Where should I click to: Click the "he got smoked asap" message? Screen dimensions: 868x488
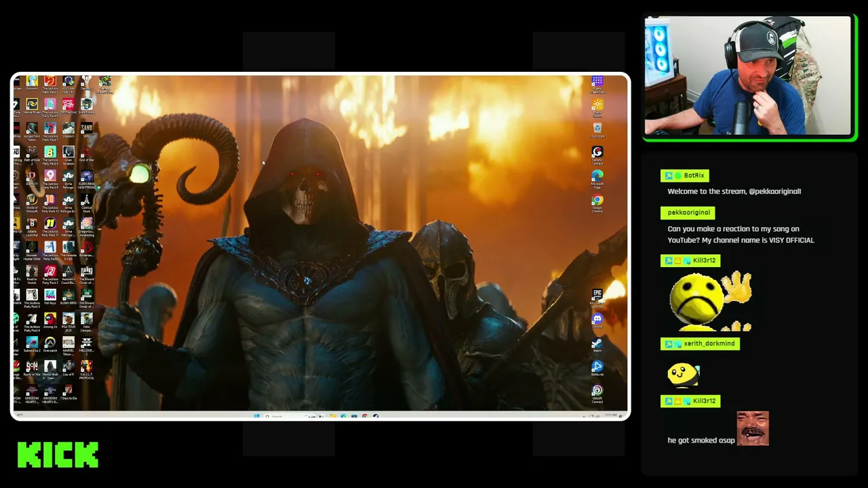tap(701, 441)
